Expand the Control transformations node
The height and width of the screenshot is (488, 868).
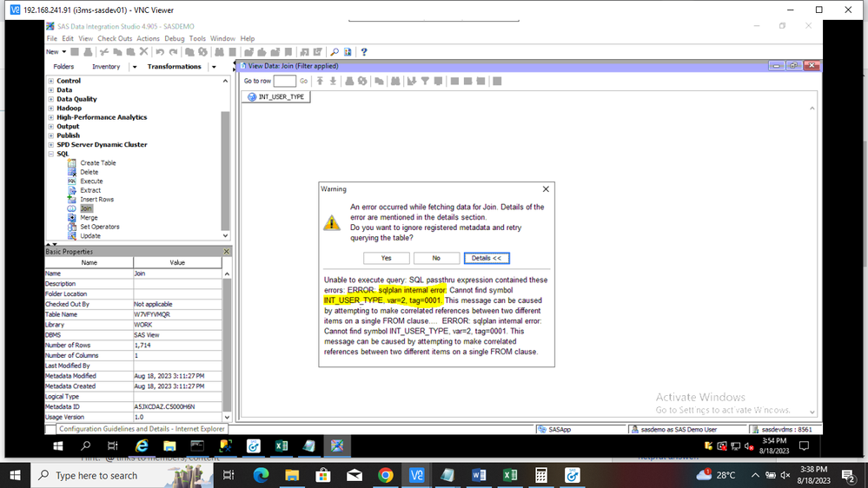51,81
